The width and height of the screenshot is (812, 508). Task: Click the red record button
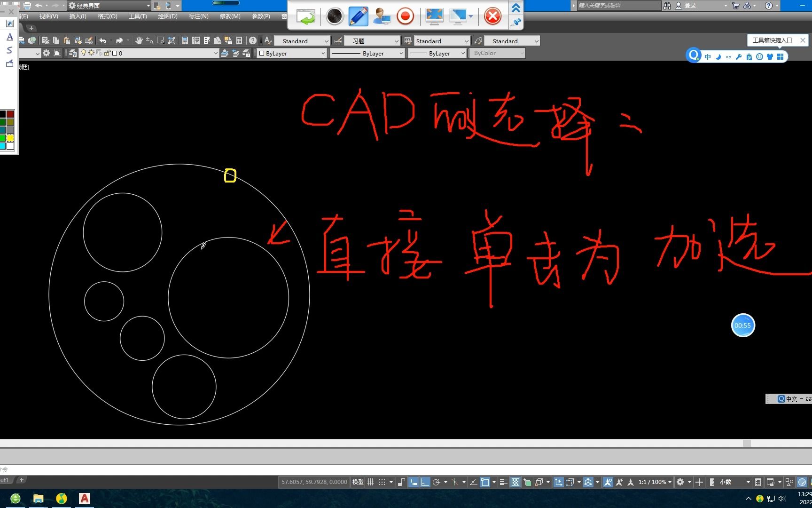pyautogui.click(x=405, y=16)
